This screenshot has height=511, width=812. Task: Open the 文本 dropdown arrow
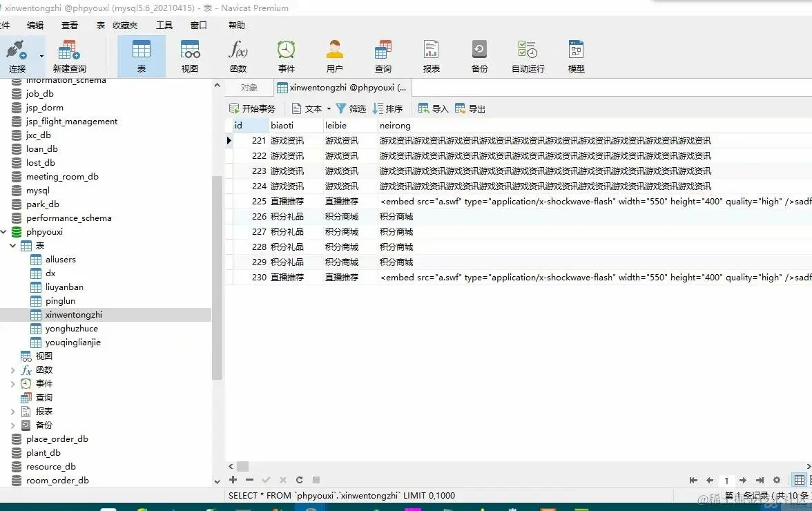pos(329,108)
